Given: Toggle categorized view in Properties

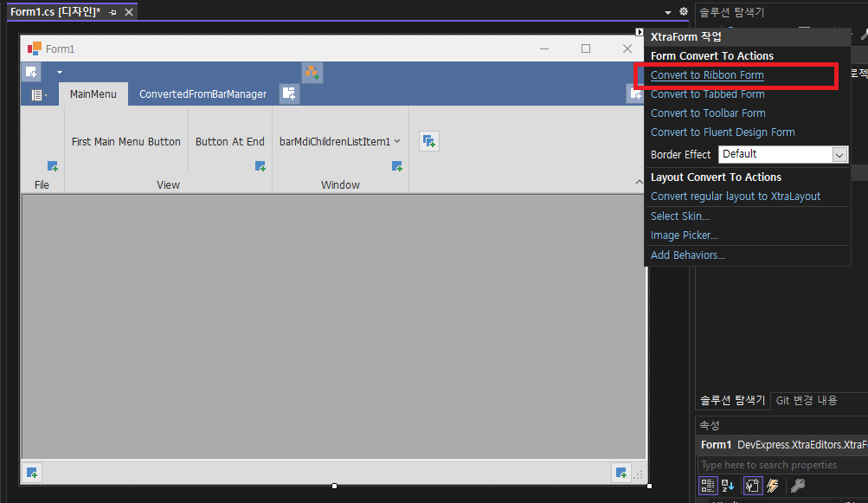Looking at the screenshot, I should pos(708,486).
